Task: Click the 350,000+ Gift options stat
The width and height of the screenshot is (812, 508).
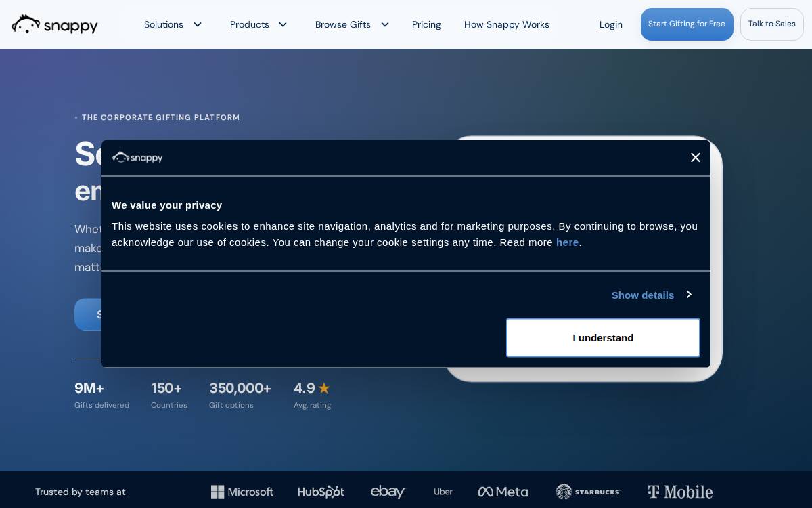Action: pyautogui.click(x=240, y=396)
